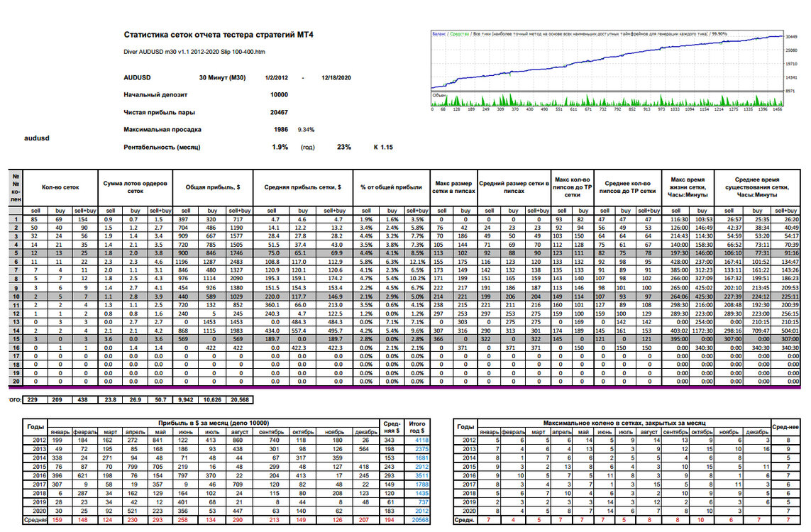Click the 'Максимальное колено в сетках, закрытых за месяц' header
The image size is (811, 532).
coord(624,423)
